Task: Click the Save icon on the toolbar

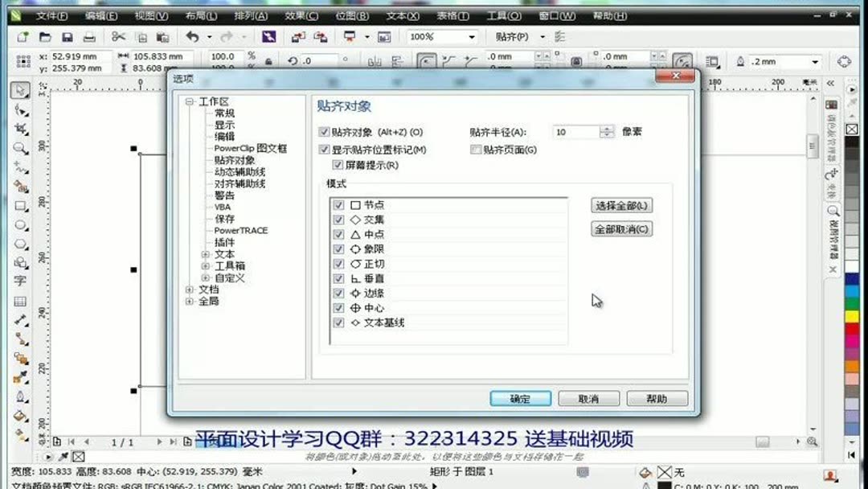Action: tap(68, 37)
